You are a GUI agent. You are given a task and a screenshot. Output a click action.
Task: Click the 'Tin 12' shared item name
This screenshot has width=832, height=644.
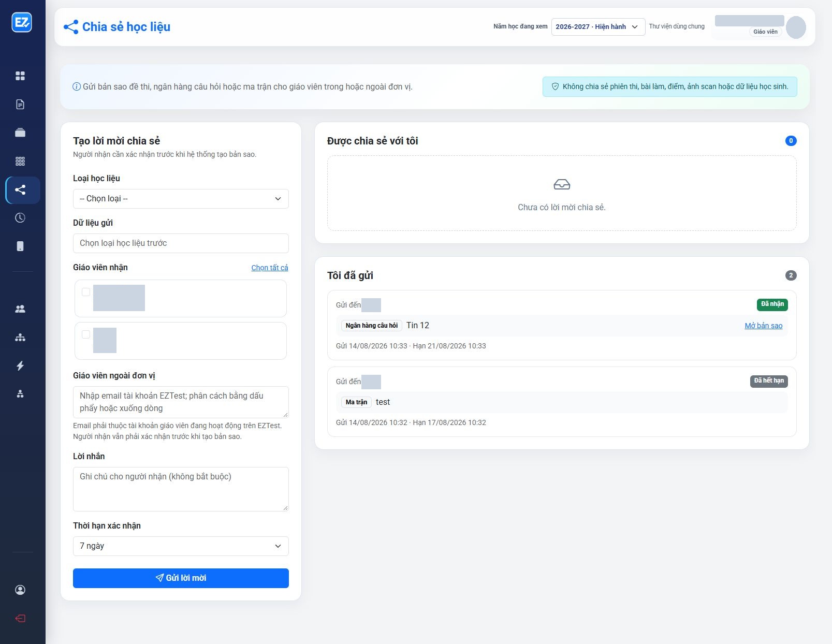click(x=418, y=326)
